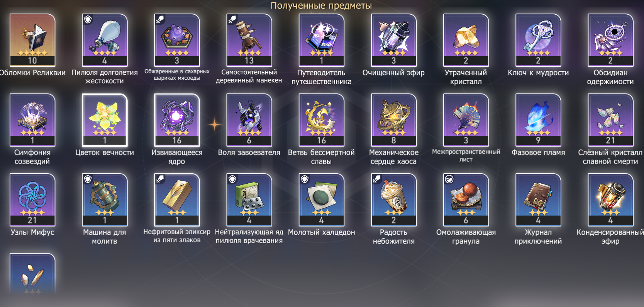
Task: Select the Машина для молитв item
Action: (105, 200)
